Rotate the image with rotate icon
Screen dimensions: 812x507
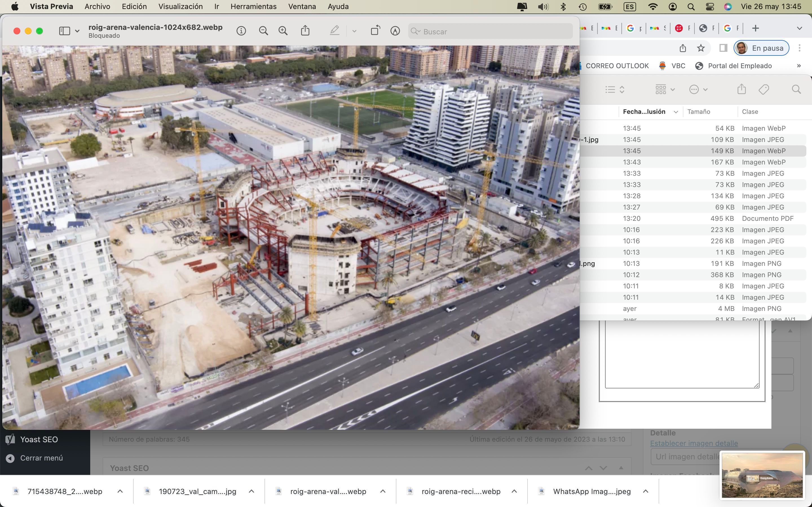click(375, 31)
